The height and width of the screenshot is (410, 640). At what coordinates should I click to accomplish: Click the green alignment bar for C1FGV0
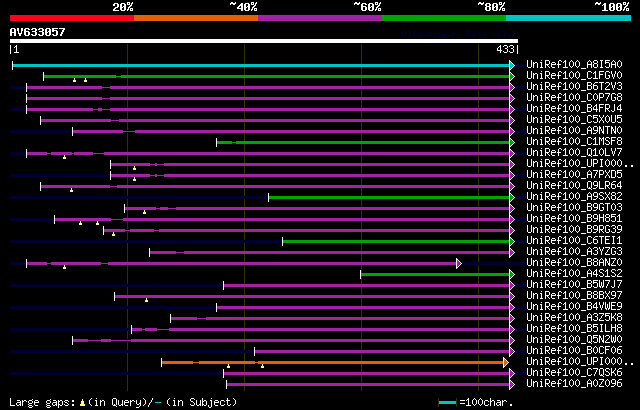click(277, 76)
